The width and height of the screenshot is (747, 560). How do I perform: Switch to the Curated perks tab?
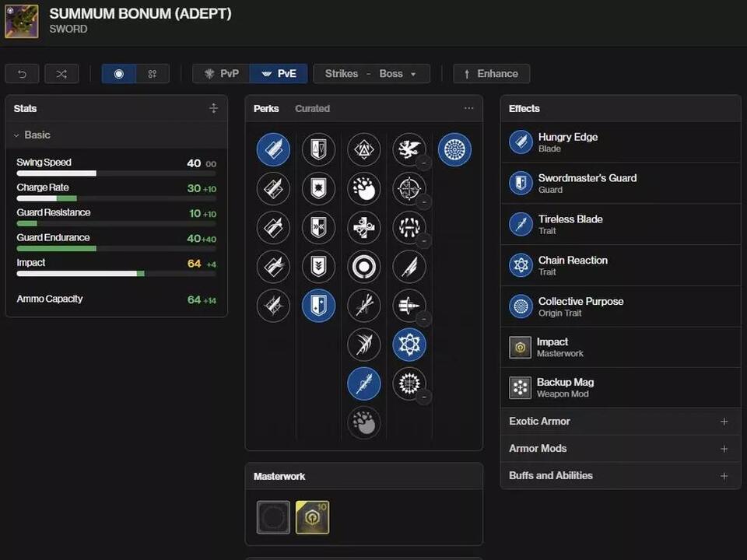(312, 109)
